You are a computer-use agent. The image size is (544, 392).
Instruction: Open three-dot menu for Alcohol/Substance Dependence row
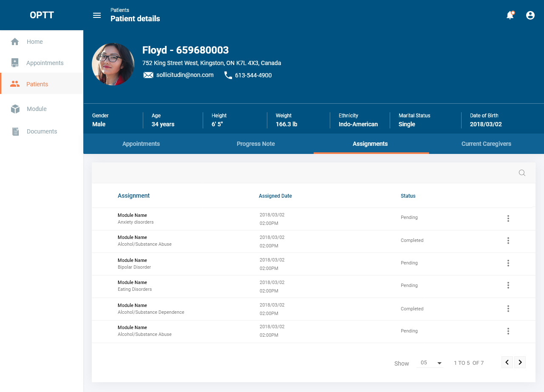(508, 309)
